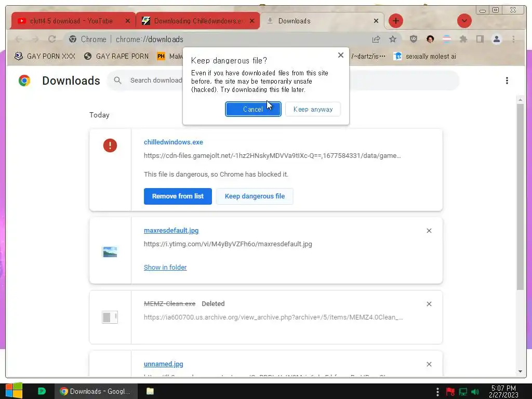Open the Windows Start menu
The image size is (532, 399).
14,391
